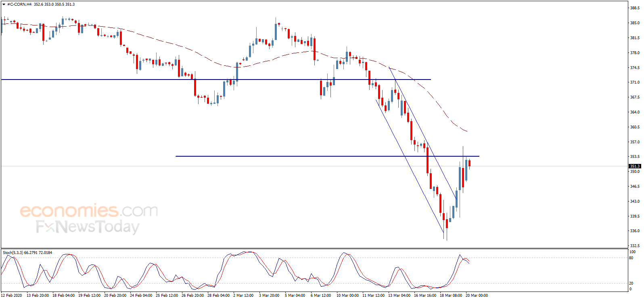The height and width of the screenshot is (300, 644).
Task: Click the 2 Mar 12:00 time label
Action: 243,296
